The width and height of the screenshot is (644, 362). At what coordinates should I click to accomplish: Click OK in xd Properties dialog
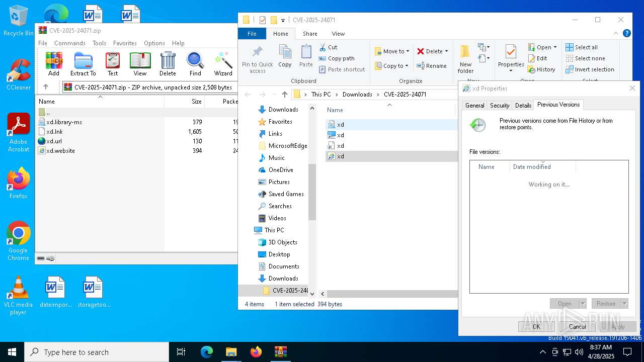click(536, 327)
